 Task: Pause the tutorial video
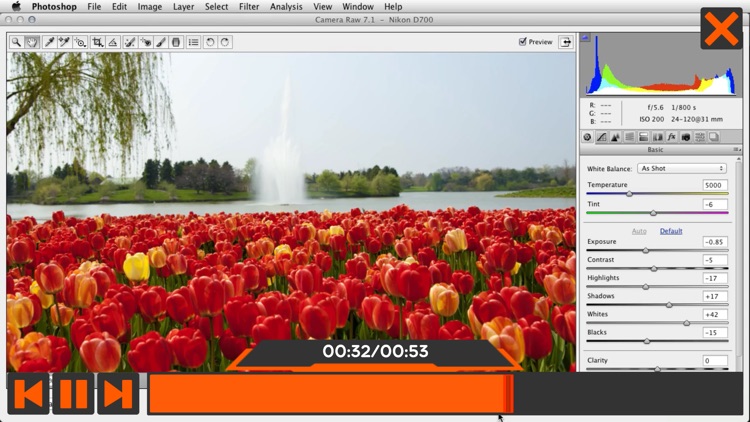[73, 394]
